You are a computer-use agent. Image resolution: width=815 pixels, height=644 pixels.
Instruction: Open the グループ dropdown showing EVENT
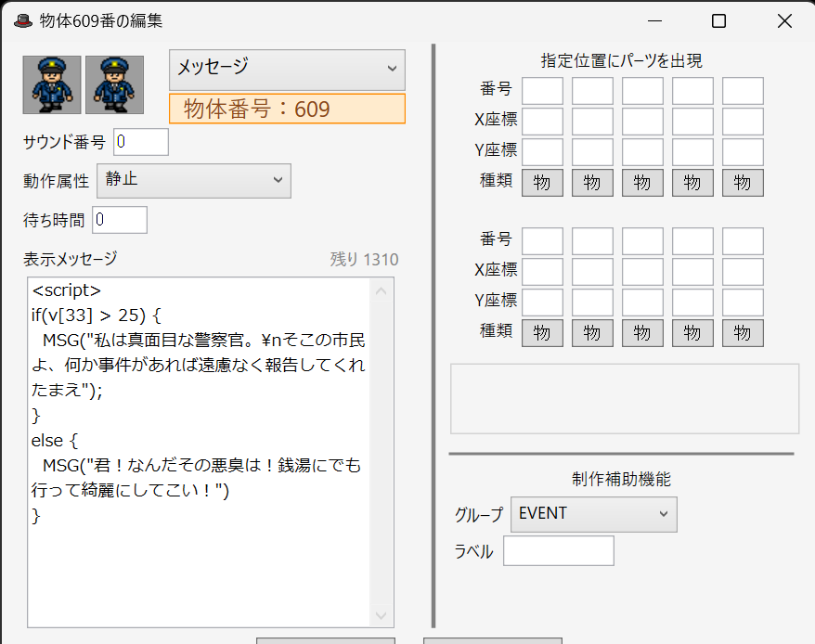593,514
